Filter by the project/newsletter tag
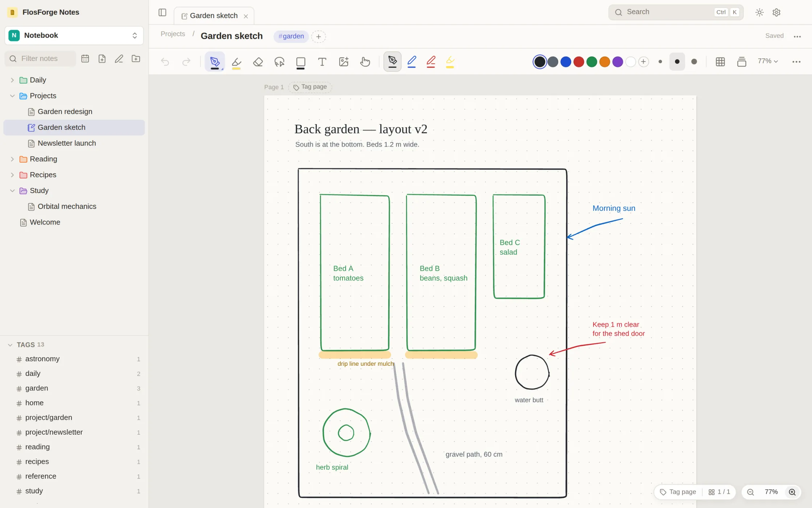812x508 pixels. (x=74, y=433)
